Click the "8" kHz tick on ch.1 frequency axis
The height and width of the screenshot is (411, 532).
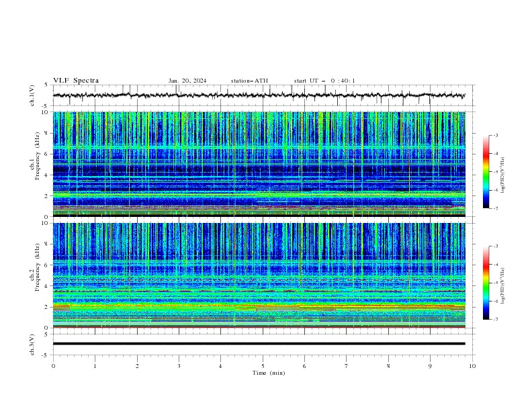point(47,133)
